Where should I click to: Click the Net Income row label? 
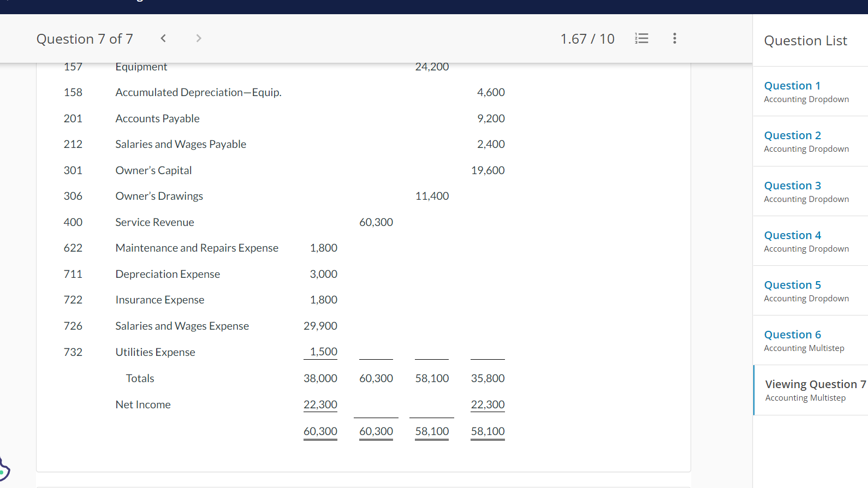coord(143,404)
